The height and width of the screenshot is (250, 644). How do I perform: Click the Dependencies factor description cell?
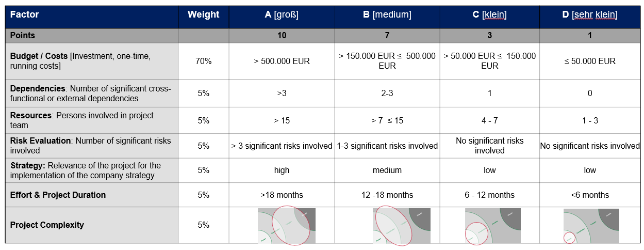(x=90, y=93)
